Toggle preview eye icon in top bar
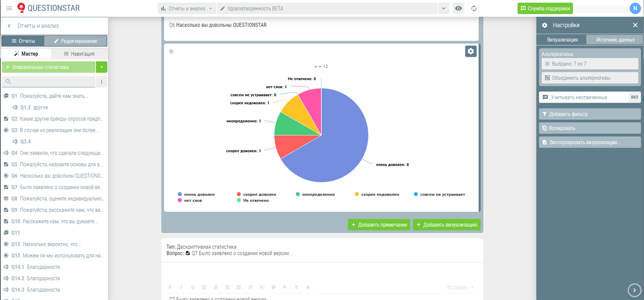644x300 pixels. (458, 8)
